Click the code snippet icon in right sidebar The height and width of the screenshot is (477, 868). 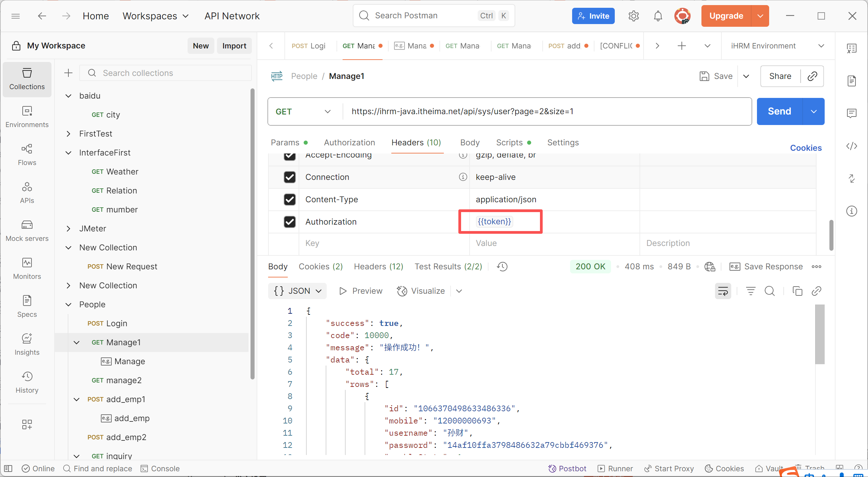(x=851, y=146)
